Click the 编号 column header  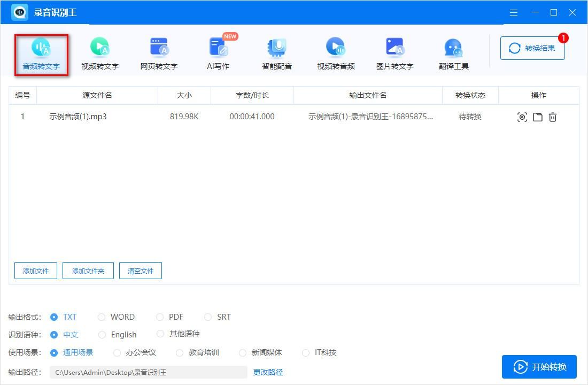click(x=22, y=95)
